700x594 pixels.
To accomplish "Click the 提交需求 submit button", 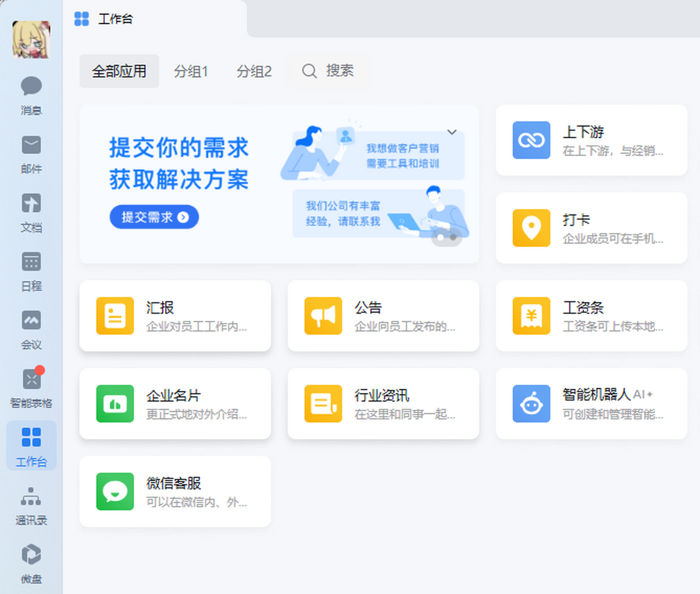I will pos(153,217).
